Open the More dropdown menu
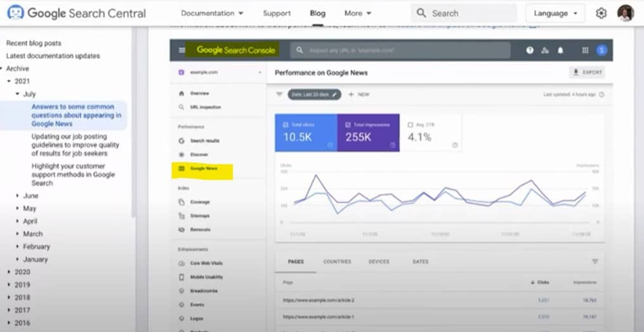The height and width of the screenshot is (332, 644). pos(358,13)
